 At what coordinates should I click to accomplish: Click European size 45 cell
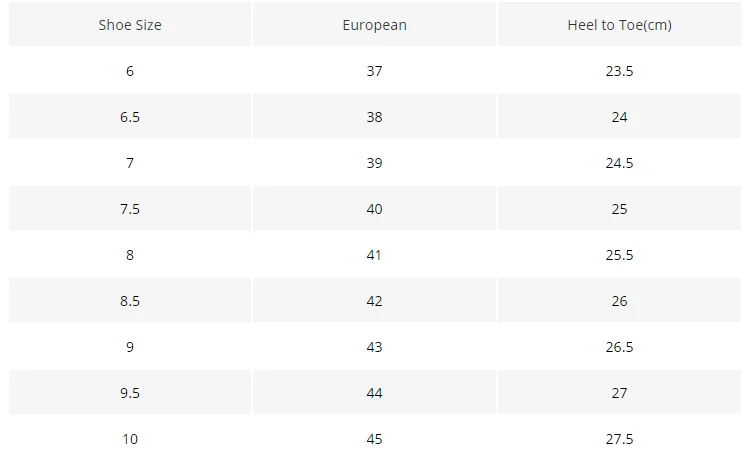(x=374, y=434)
